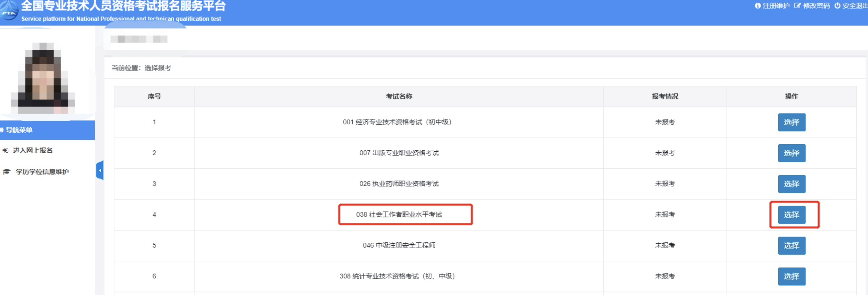Click the 进入网上报名 arrow icon

pyautogui.click(x=5, y=150)
